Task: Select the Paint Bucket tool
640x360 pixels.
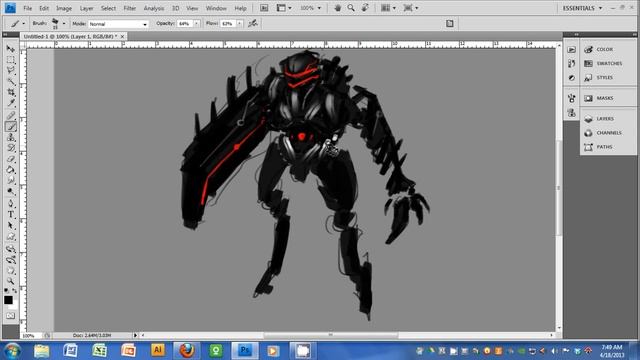Action: (11, 170)
